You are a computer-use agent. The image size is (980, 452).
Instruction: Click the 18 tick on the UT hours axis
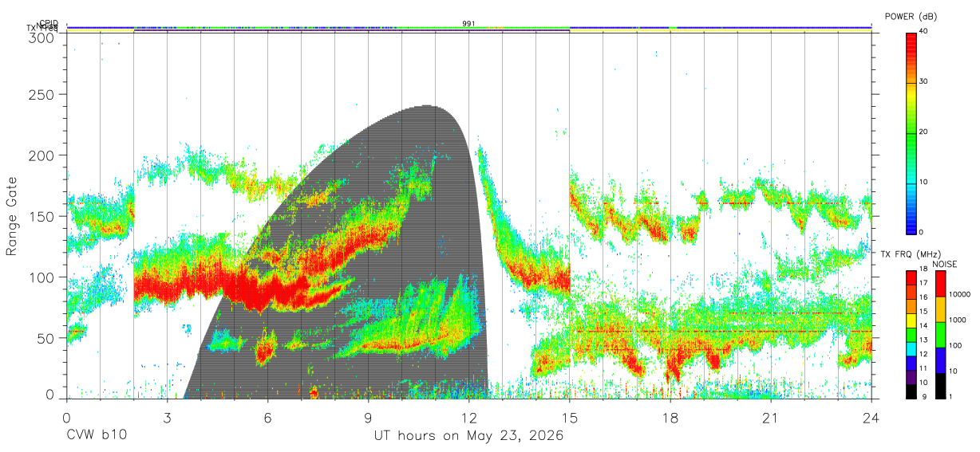670,418
